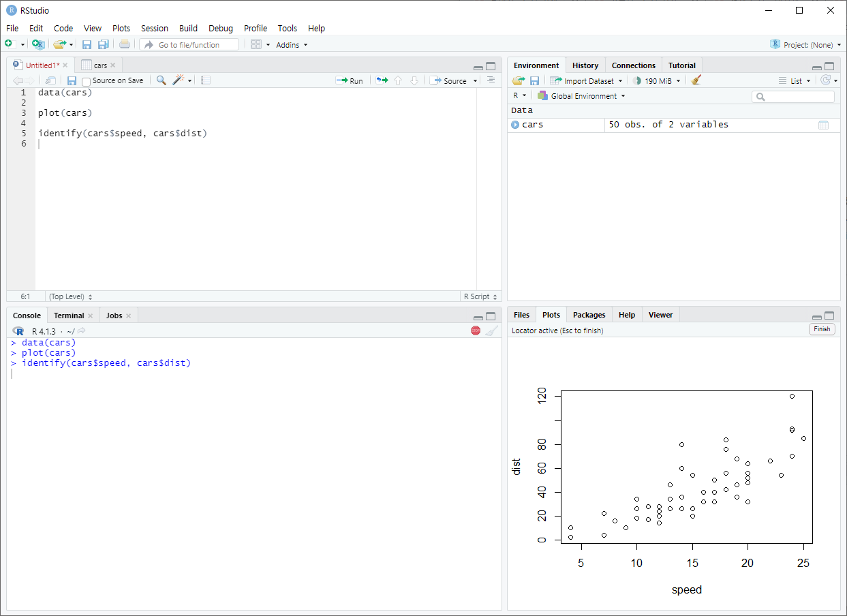This screenshot has height=616, width=847.
Task: Open recent files dropdown arrow
Action: 71,45
